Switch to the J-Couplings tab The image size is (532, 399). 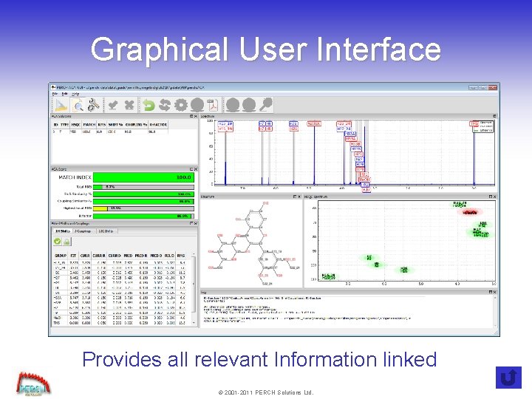(x=83, y=231)
